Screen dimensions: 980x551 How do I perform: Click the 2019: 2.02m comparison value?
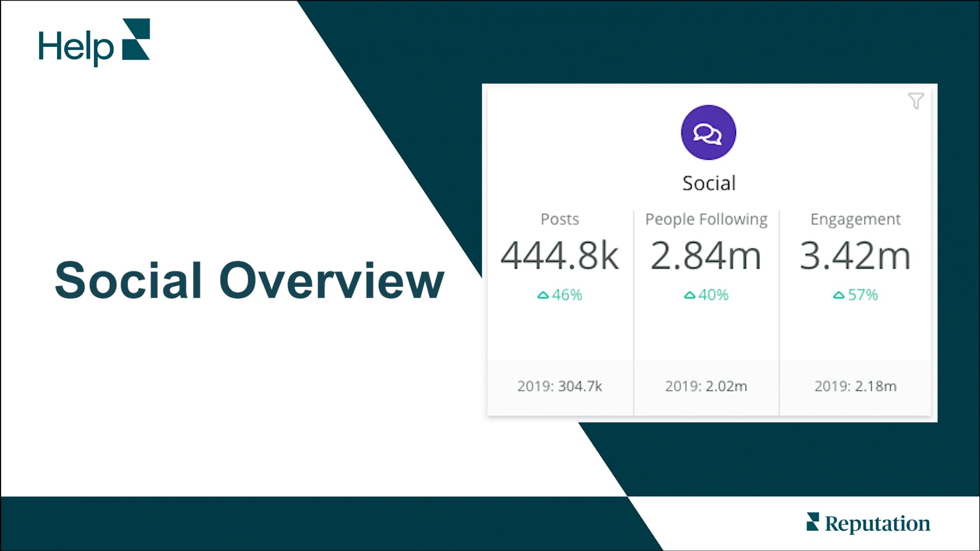point(706,386)
